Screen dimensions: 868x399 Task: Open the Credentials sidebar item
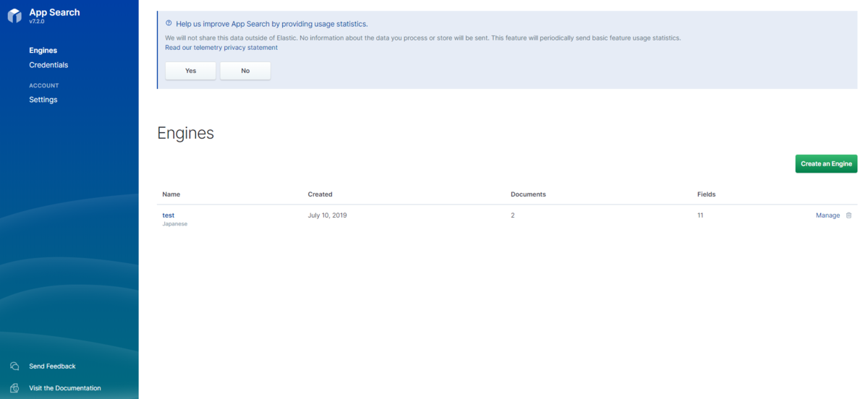(x=48, y=65)
